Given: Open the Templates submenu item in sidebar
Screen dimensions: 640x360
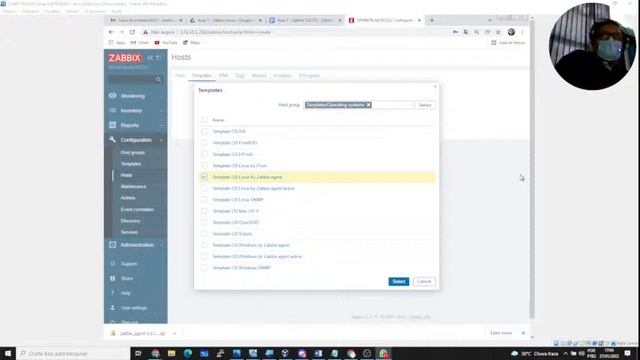Looking at the screenshot, I should tap(131, 164).
